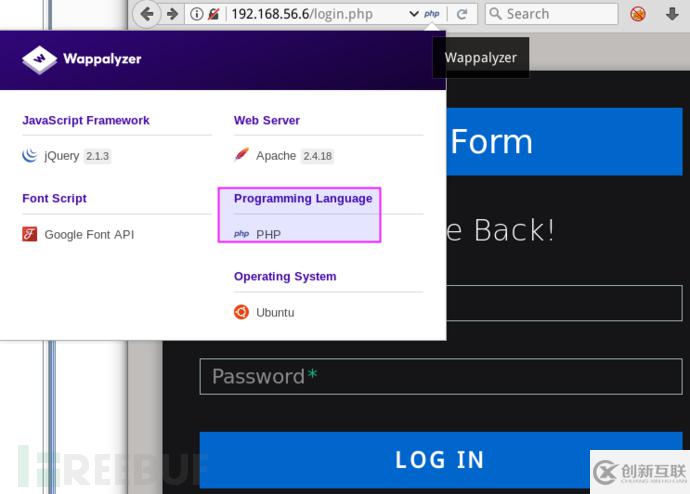The width and height of the screenshot is (690, 494).
Task: Click the URL 192.168.56.6/login.php
Action: pyautogui.click(x=302, y=14)
